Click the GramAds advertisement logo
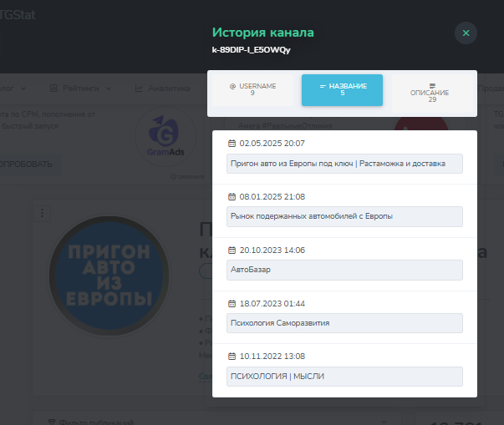Image resolution: width=504 pixels, height=425 pixels. [x=165, y=137]
